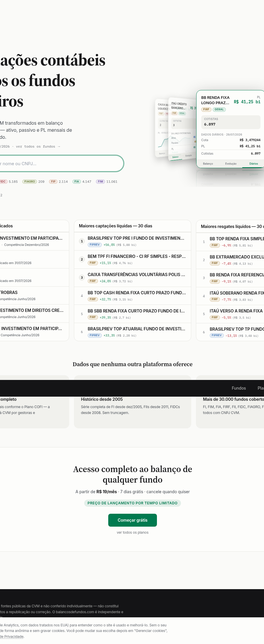The width and height of the screenshot is (264, 644).
Task: Select the 'Maiores captações líquidas — 30 dias' heading
Action: click(x=116, y=226)
